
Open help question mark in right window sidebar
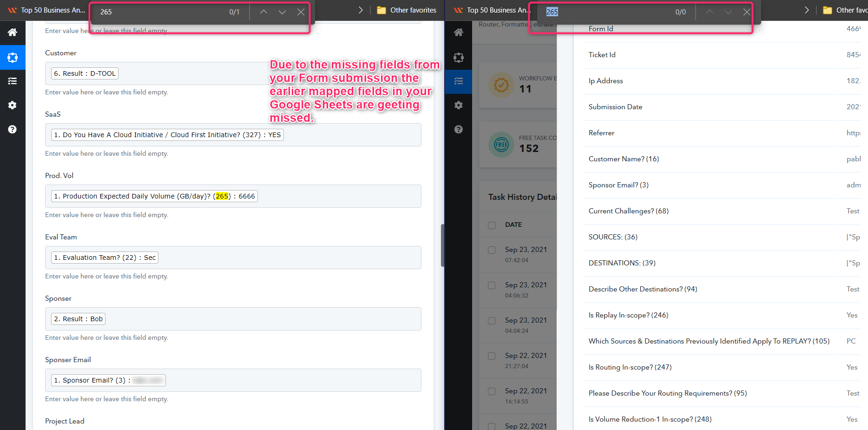point(459,129)
